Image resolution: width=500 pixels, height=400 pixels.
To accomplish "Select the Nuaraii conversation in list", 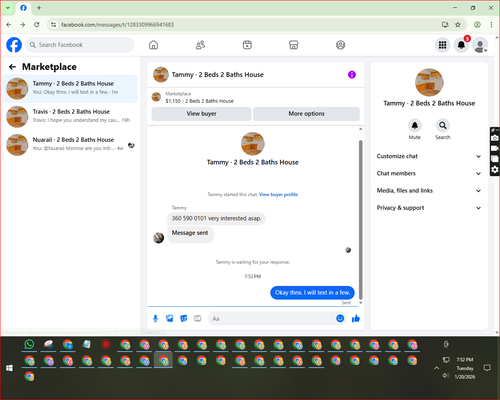I will [x=70, y=145].
